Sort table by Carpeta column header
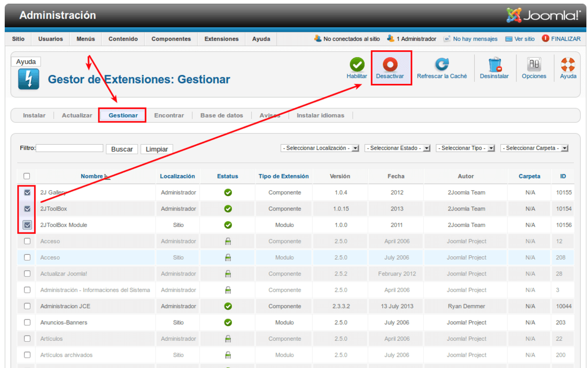This screenshot has width=588, height=368. click(x=530, y=176)
